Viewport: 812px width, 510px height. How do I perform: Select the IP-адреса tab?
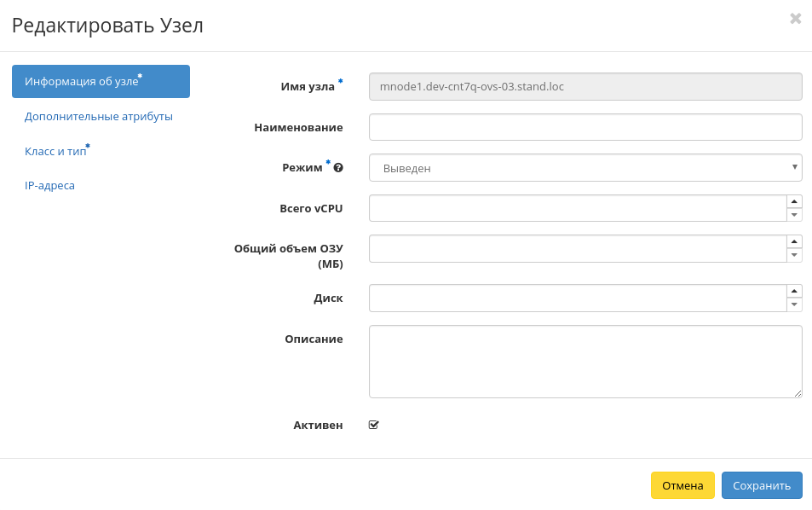tap(49, 185)
